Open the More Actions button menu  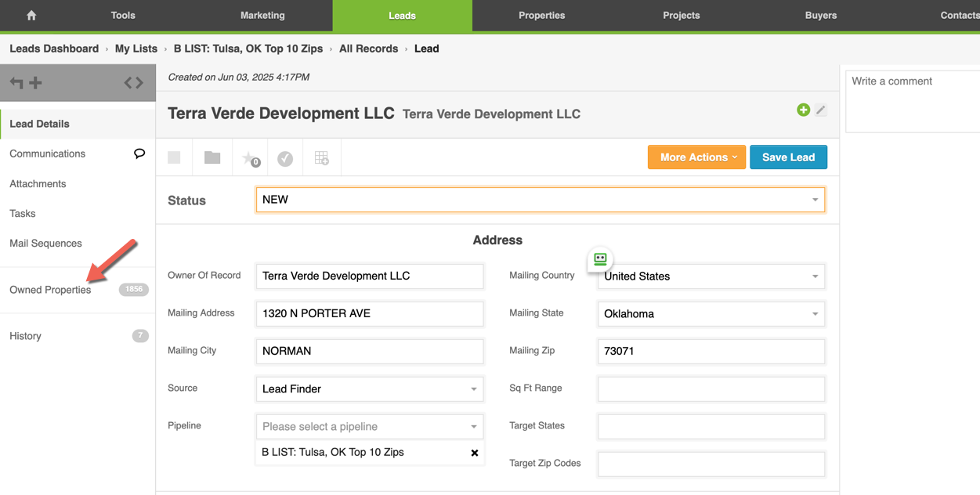pos(696,157)
